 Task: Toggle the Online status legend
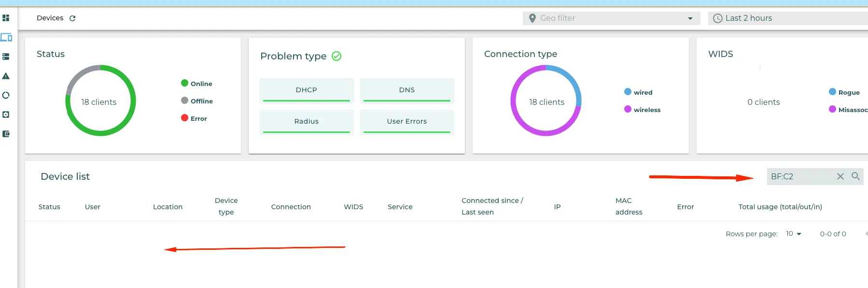click(x=196, y=84)
